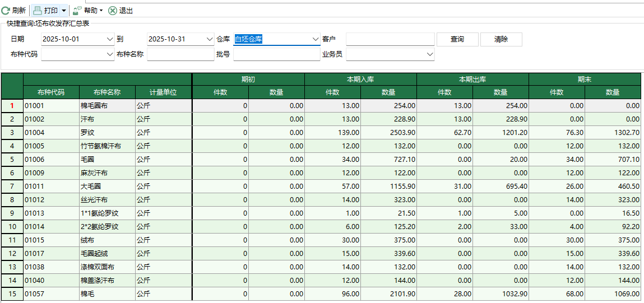The image size is (644, 303).
Task: Open the print (打印) dropdown arrow
Action: click(64, 11)
